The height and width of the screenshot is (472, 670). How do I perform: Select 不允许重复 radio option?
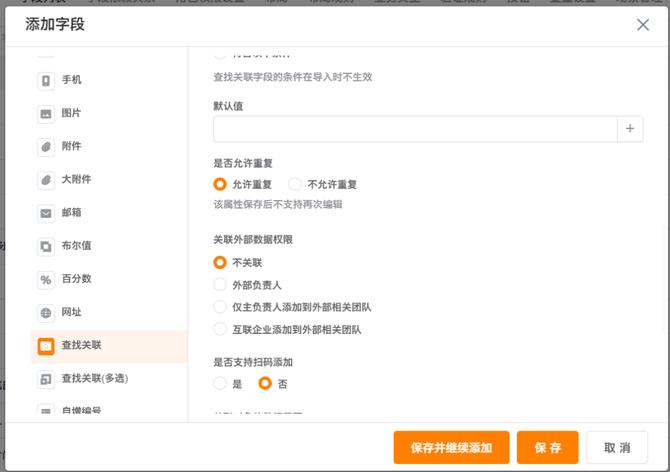click(x=295, y=184)
